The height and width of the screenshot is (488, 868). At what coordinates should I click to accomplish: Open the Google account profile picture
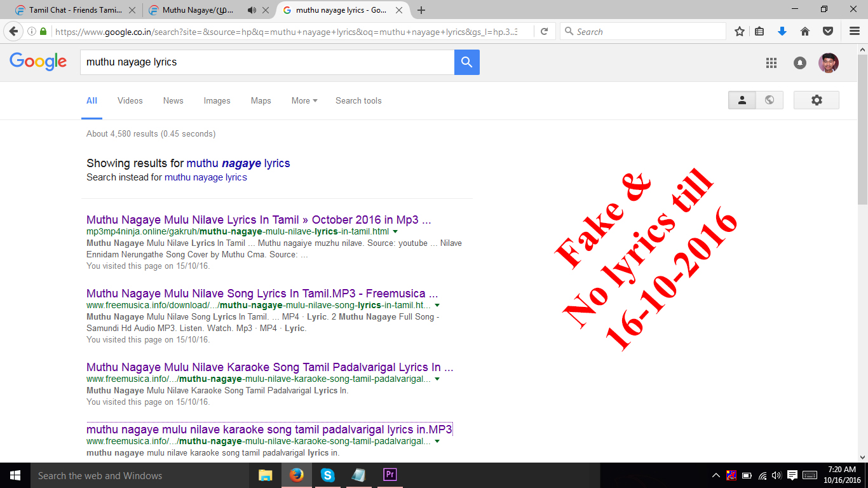[829, 62]
